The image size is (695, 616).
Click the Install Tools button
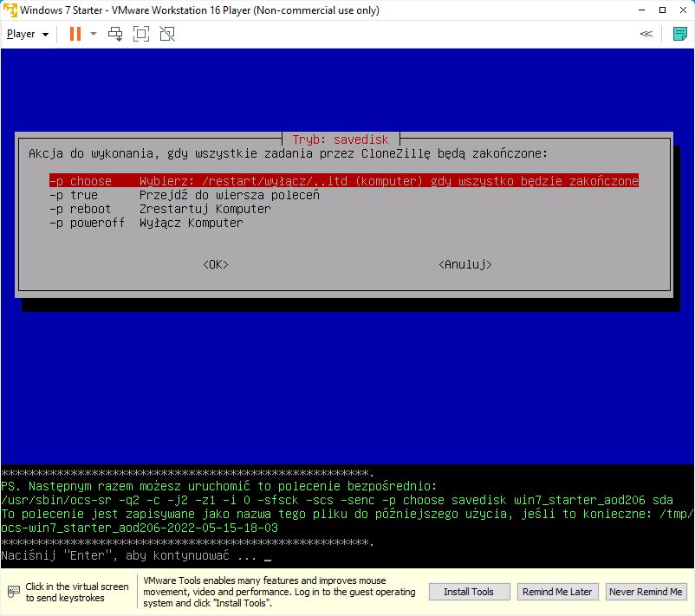tap(469, 592)
